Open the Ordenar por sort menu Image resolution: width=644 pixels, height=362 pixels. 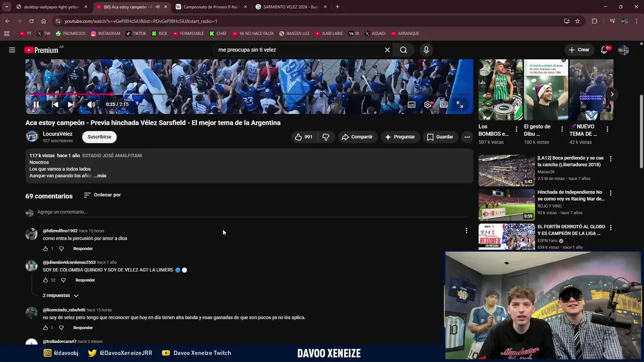pos(102,195)
